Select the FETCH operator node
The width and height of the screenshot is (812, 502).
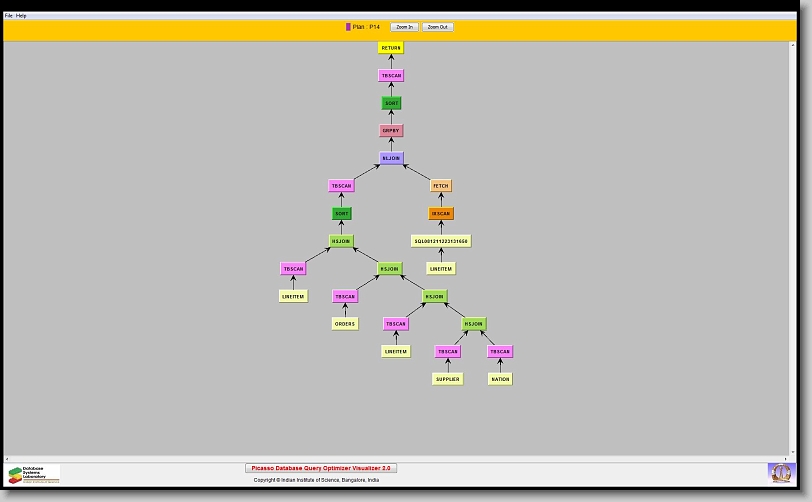click(x=441, y=186)
